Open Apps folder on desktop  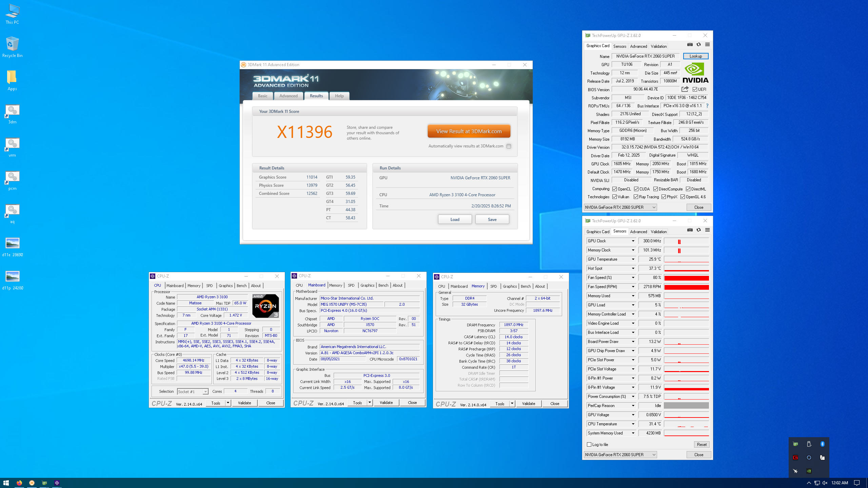click(x=12, y=80)
